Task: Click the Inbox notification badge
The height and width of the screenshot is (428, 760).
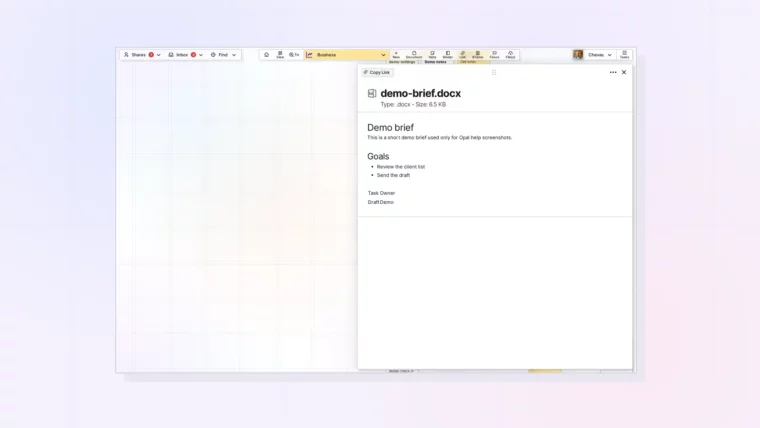Action: point(193,55)
